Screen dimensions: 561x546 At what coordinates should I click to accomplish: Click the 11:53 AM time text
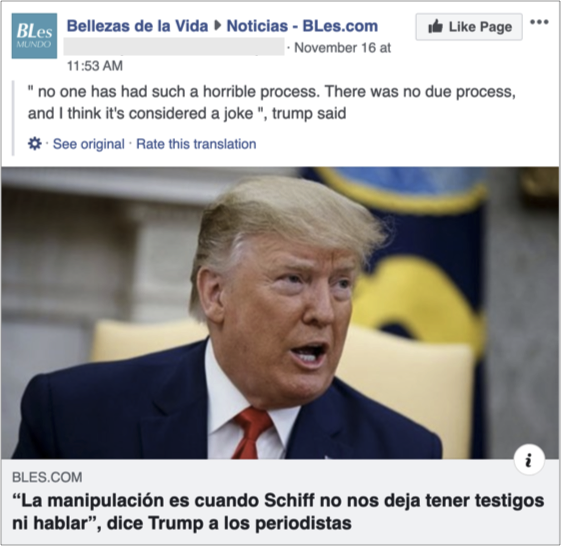[x=95, y=66]
